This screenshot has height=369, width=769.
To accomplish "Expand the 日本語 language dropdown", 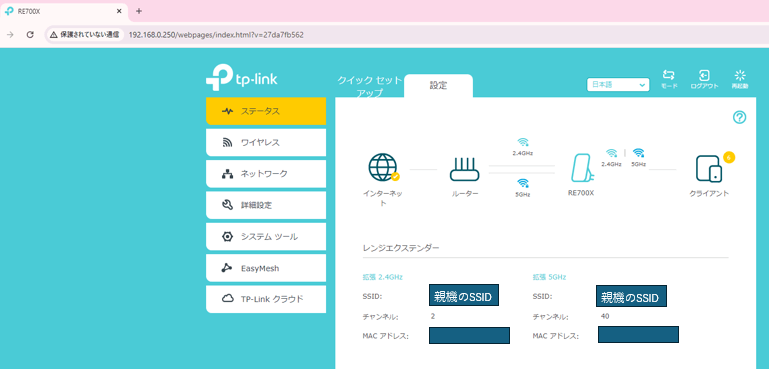I will (x=618, y=85).
